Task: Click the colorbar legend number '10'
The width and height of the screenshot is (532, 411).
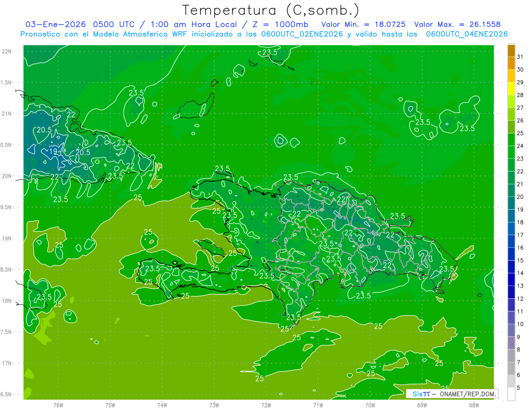Action: [x=520, y=324]
